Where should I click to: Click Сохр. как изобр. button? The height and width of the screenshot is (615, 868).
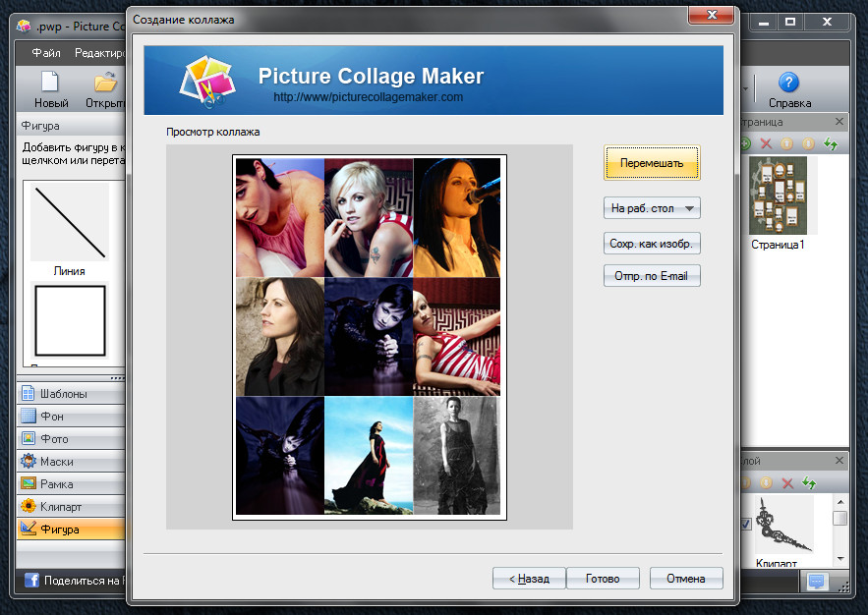pos(652,244)
